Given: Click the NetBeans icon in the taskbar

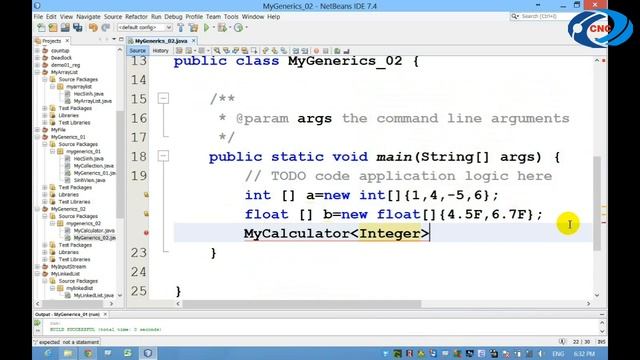Looking at the screenshot, I should pos(148,353).
